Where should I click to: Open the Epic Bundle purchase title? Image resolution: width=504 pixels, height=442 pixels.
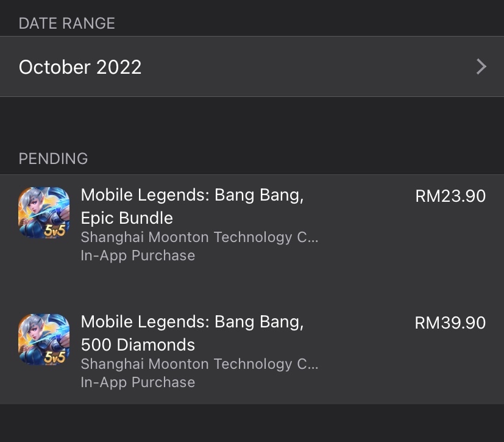point(127,218)
